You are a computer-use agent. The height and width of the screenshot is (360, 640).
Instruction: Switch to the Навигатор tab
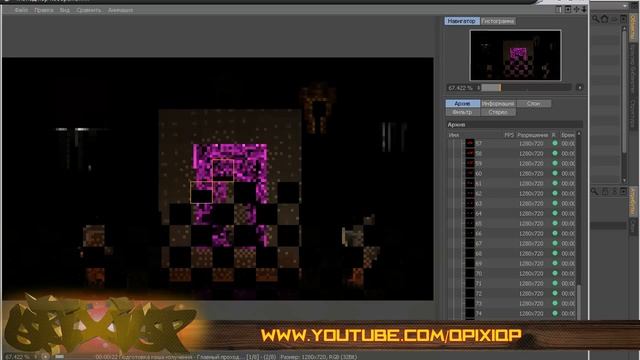click(462, 21)
